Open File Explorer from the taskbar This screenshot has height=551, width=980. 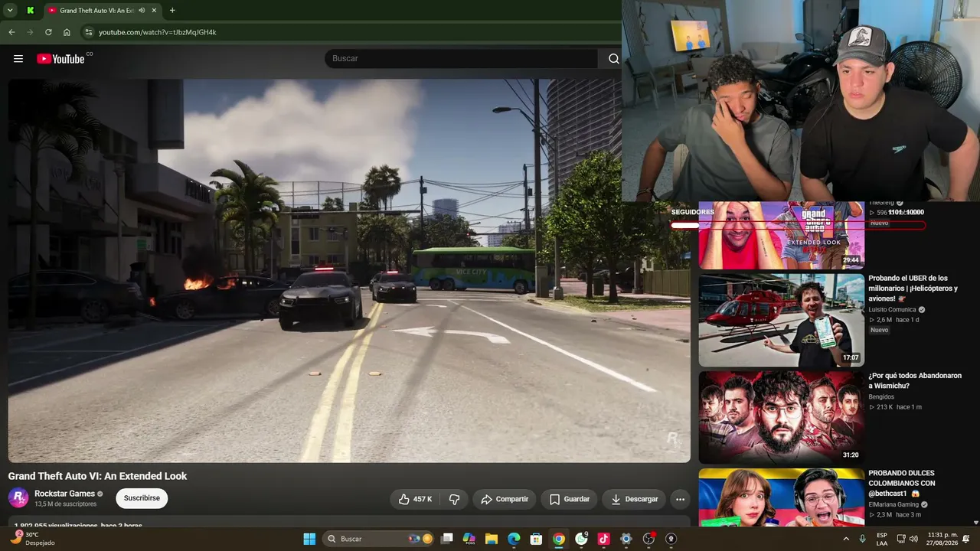tap(492, 539)
